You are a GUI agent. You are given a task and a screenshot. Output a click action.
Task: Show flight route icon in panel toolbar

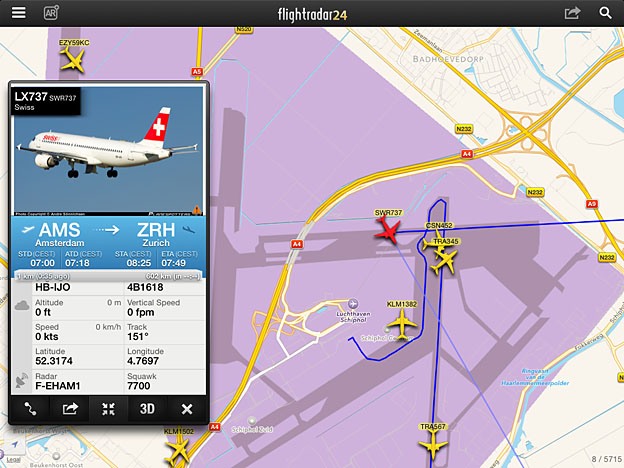coord(30,409)
